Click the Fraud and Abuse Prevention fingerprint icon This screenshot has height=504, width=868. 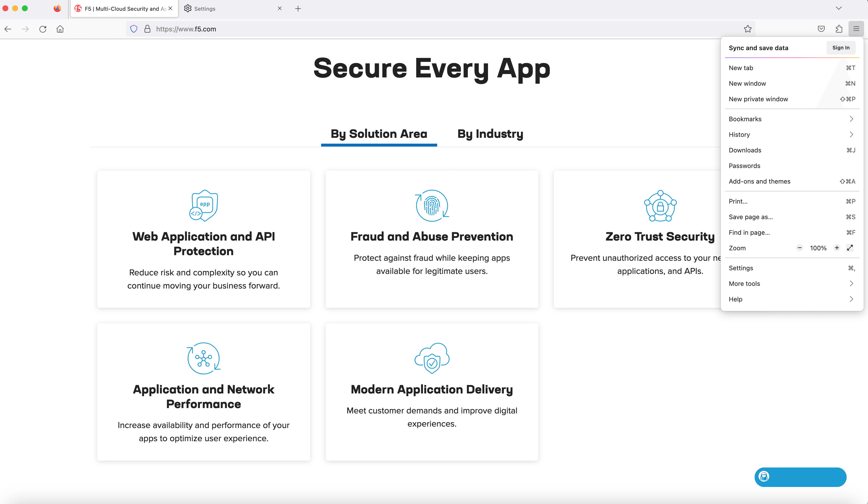(x=432, y=205)
